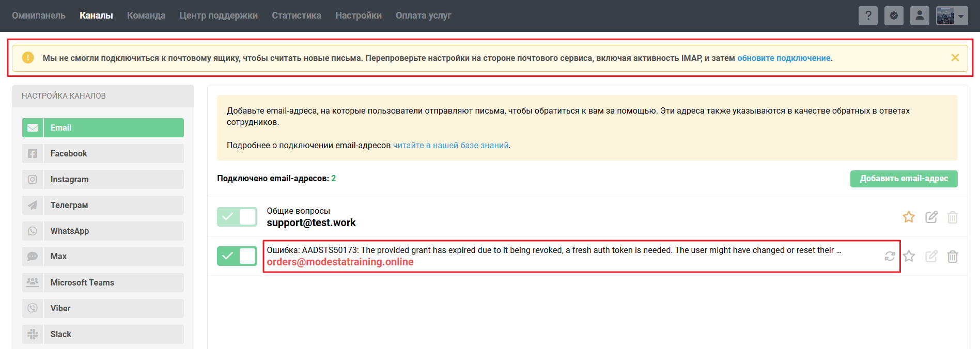Edit the orders@modestatraining.online address
The width and height of the screenshot is (980, 349).
(x=931, y=256)
